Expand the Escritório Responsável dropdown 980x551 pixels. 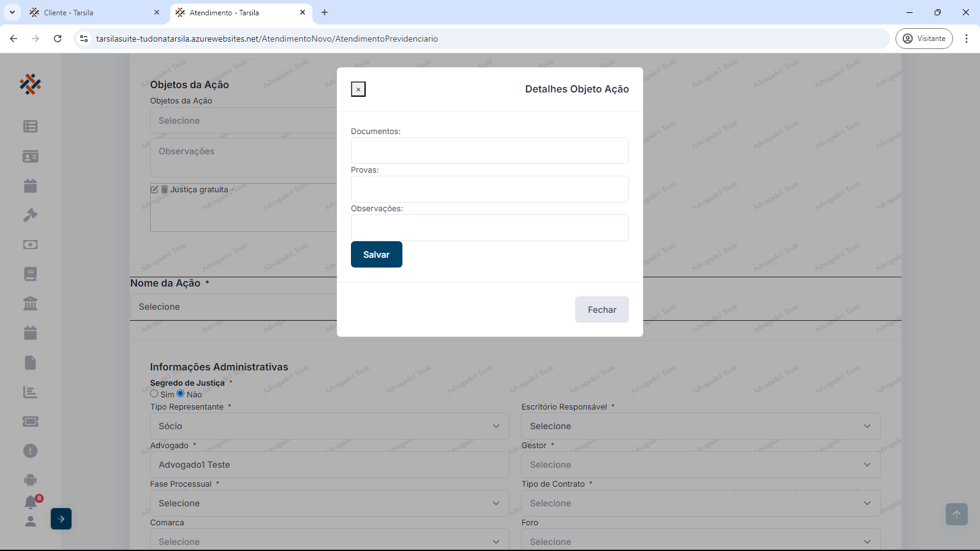[700, 426]
